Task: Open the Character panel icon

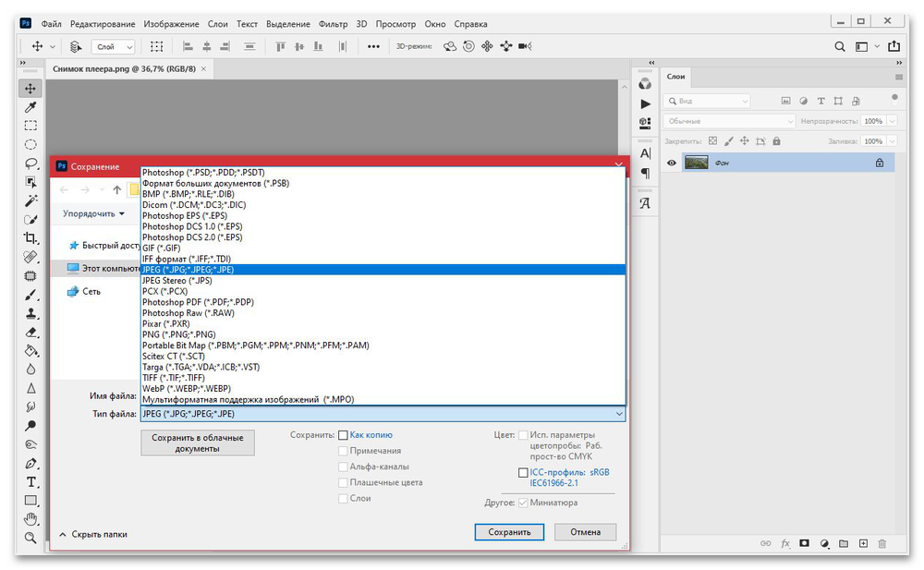Action: pos(645,154)
